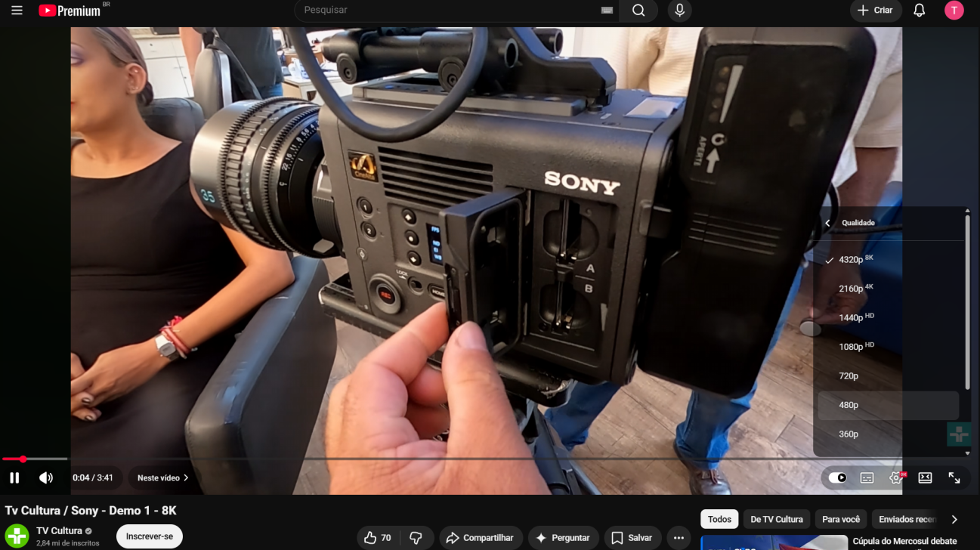Screen dimensions: 980x550
Task: Select 2160p 4K quality
Action: click(x=888, y=289)
